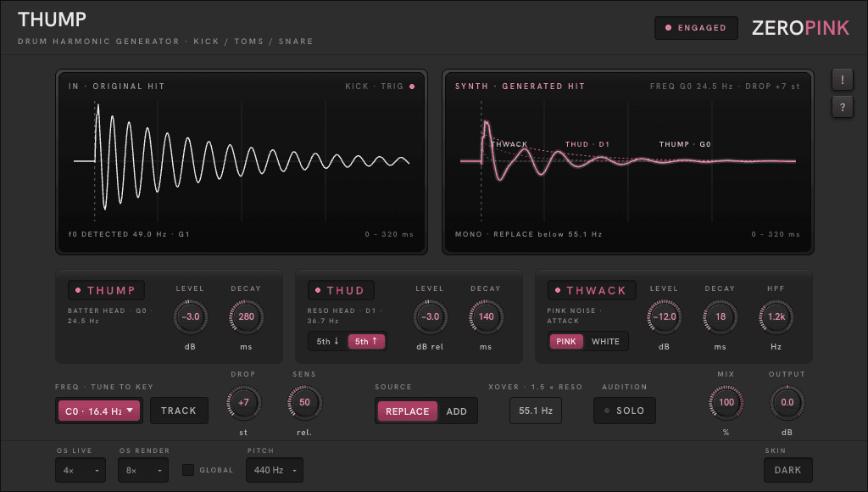
Task: Select the 5th up interval option
Action: (x=366, y=341)
